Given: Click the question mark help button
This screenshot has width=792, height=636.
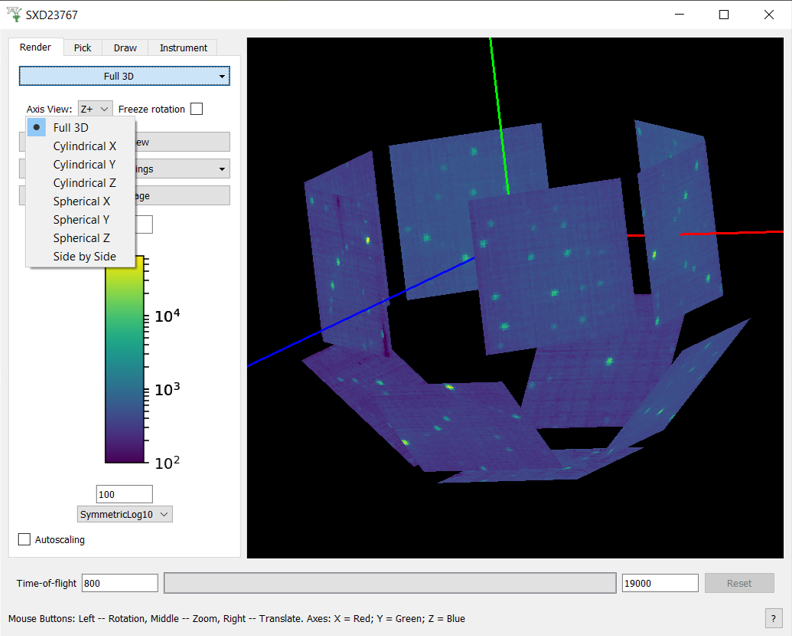Looking at the screenshot, I should pyautogui.click(x=773, y=618).
